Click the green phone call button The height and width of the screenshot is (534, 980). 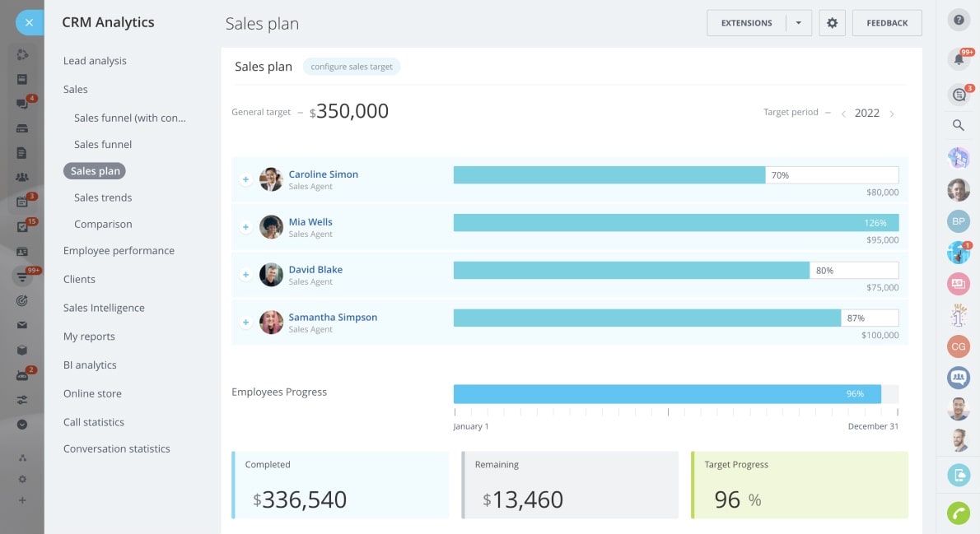pyautogui.click(x=959, y=513)
